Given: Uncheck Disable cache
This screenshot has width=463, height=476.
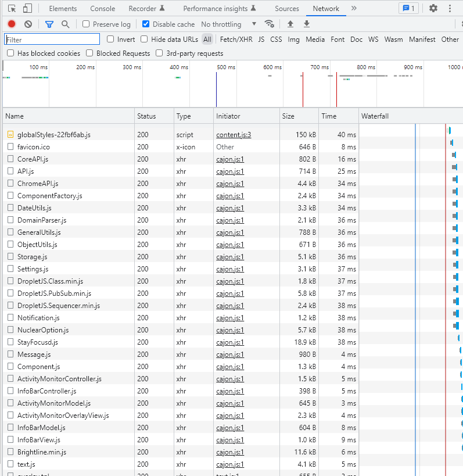Looking at the screenshot, I should pyautogui.click(x=146, y=24).
